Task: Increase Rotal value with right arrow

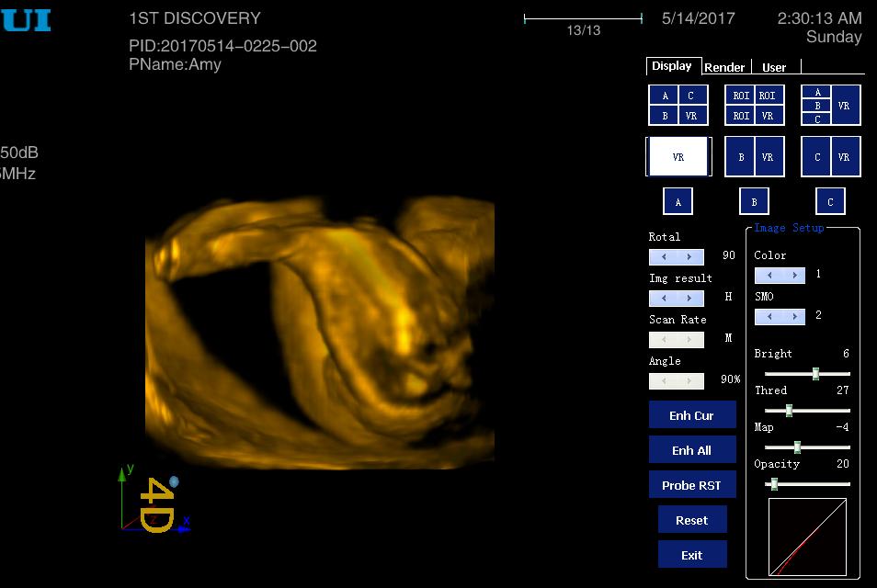Action: tap(690, 257)
